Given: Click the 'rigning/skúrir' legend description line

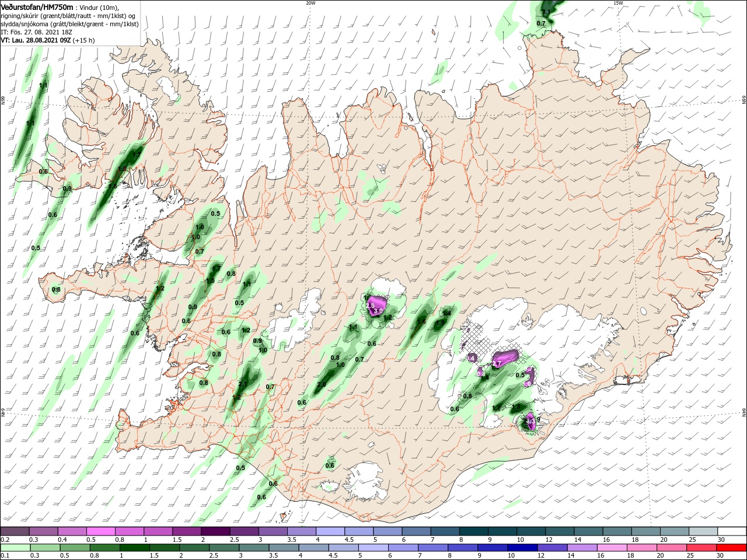Looking at the screenshot, I should coord(68,16).
